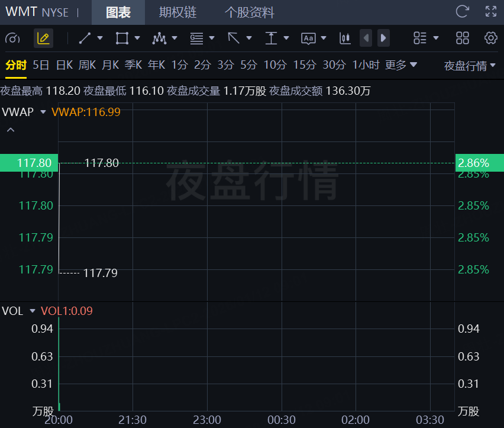The image size is (504, 428).
Task: Click the WMT ticker symbol
Action: [21, 12]
